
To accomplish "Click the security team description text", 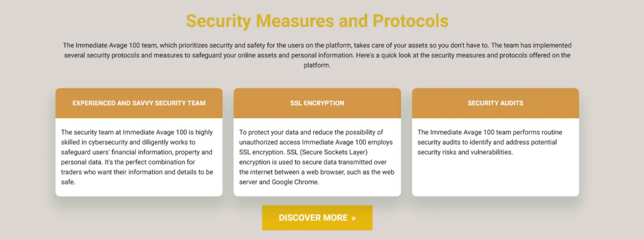I will tap(137, 157).
